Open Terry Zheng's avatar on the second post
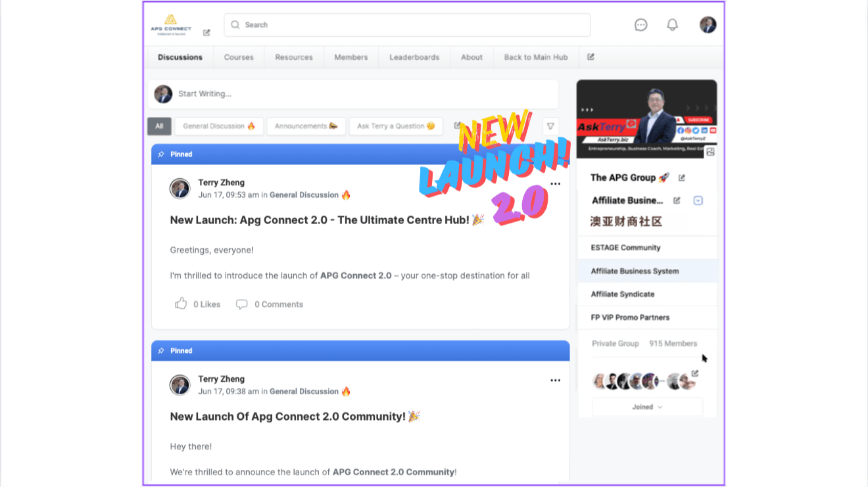This screenshot has height=487, width=868. (180, 385)
